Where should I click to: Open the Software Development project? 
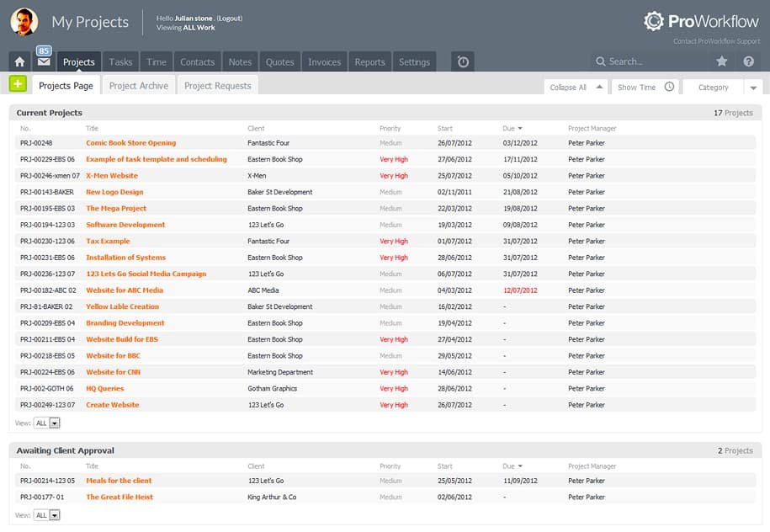tap(125, 225)
